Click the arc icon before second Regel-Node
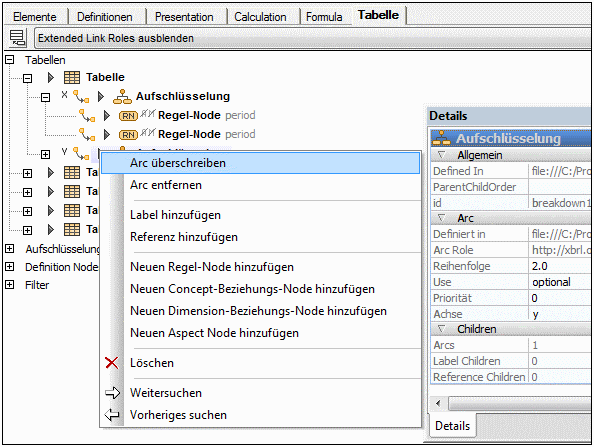Screen dimensions: 594x447 87,134
